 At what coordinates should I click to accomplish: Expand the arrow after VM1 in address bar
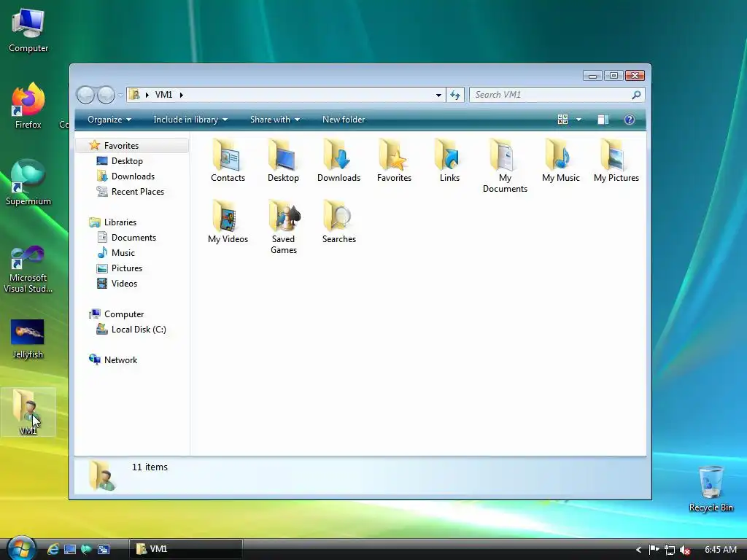pyautogui.click(x=182, y=95)
